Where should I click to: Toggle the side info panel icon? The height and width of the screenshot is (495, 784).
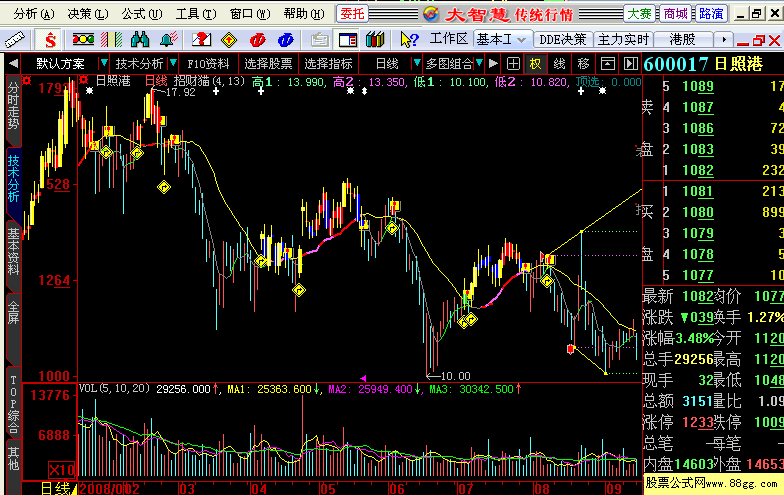tap(631, 64)
